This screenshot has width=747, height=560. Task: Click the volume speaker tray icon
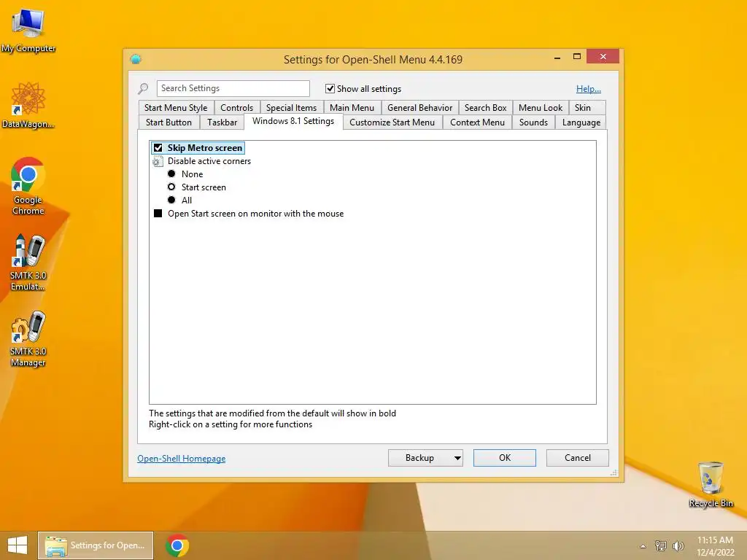678,545
